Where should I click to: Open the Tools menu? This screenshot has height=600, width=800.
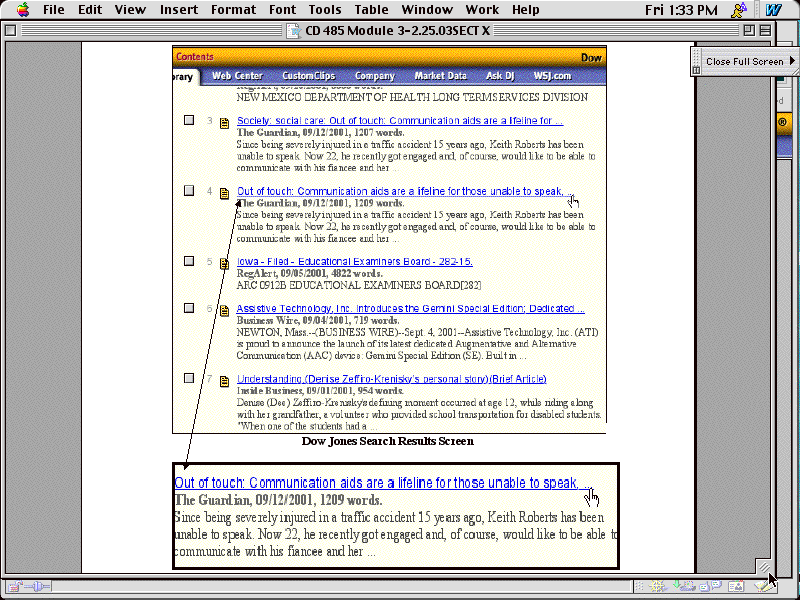[x=324, y=10]
